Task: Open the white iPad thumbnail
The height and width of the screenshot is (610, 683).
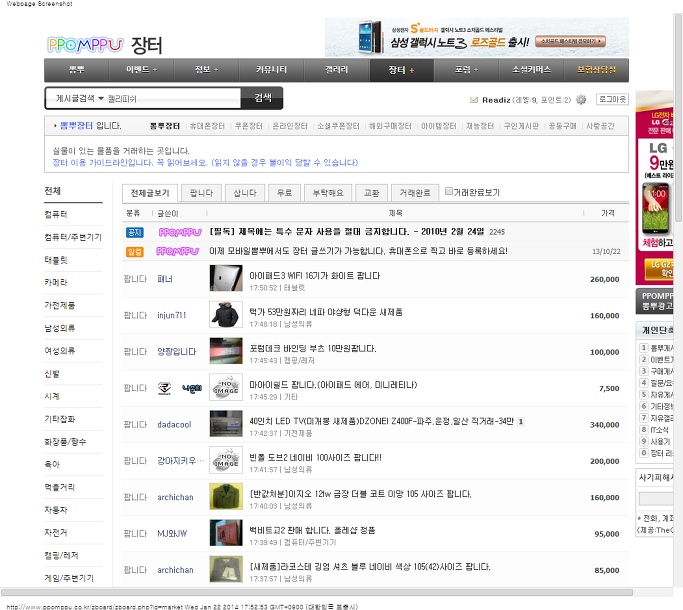Action: 226,278
